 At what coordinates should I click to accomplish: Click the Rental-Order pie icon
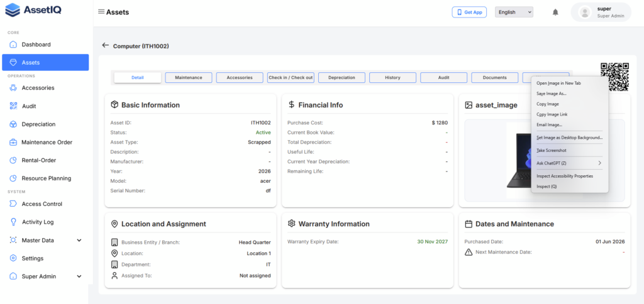point(13,160)
